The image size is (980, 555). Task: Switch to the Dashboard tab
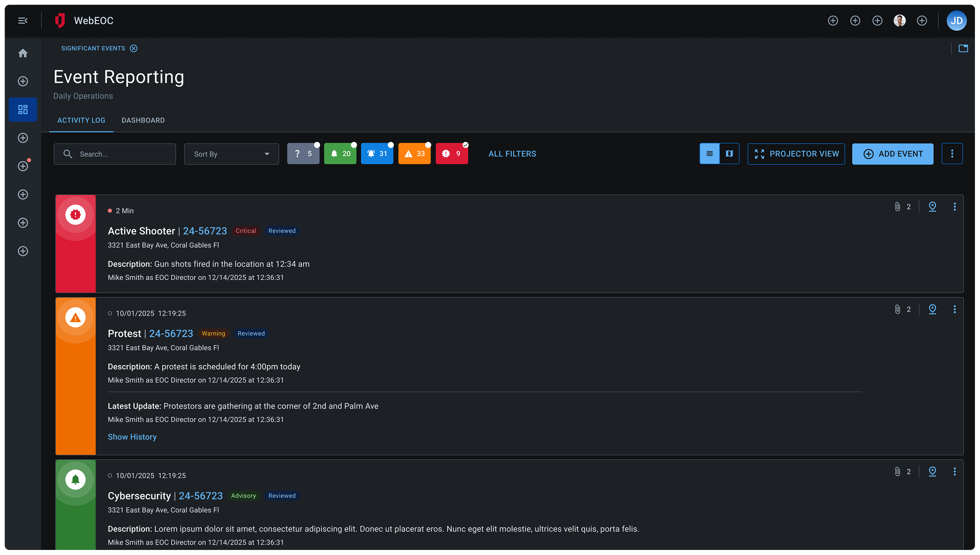tap(143, 120)
